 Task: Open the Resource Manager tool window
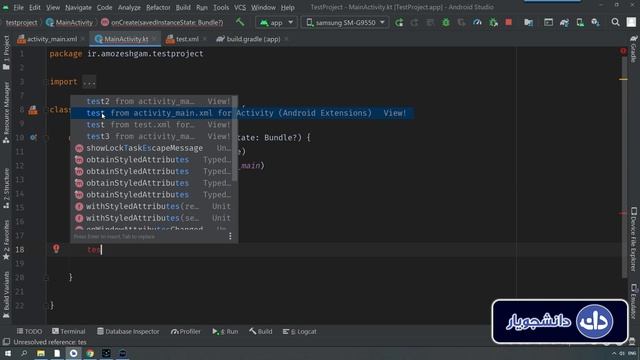tap(6, 112)
